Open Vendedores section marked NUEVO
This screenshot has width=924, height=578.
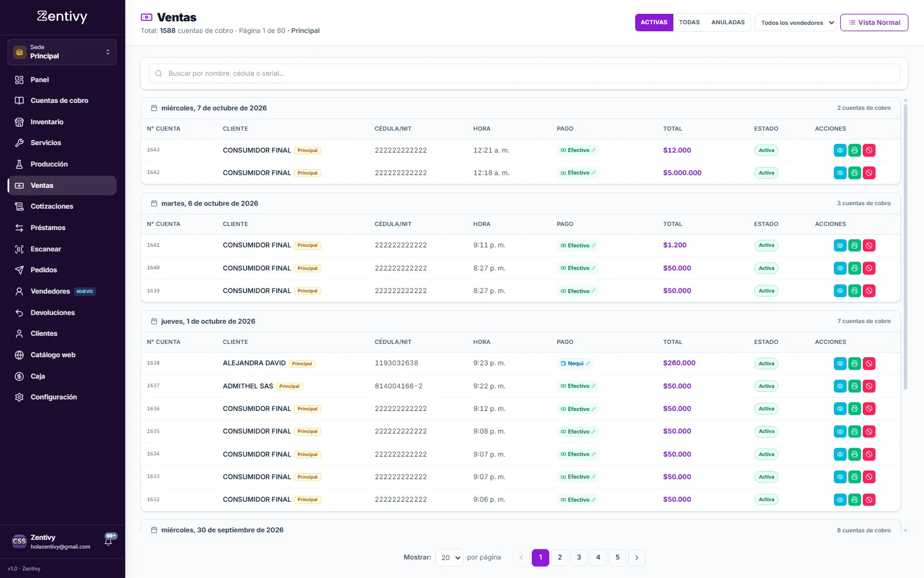[x=62, y=291]
